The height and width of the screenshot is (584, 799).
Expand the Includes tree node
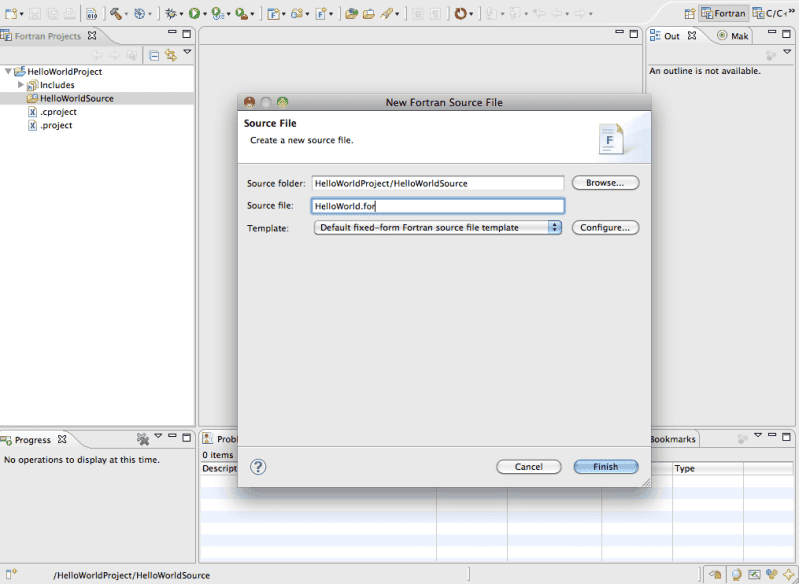coord(20,85)
